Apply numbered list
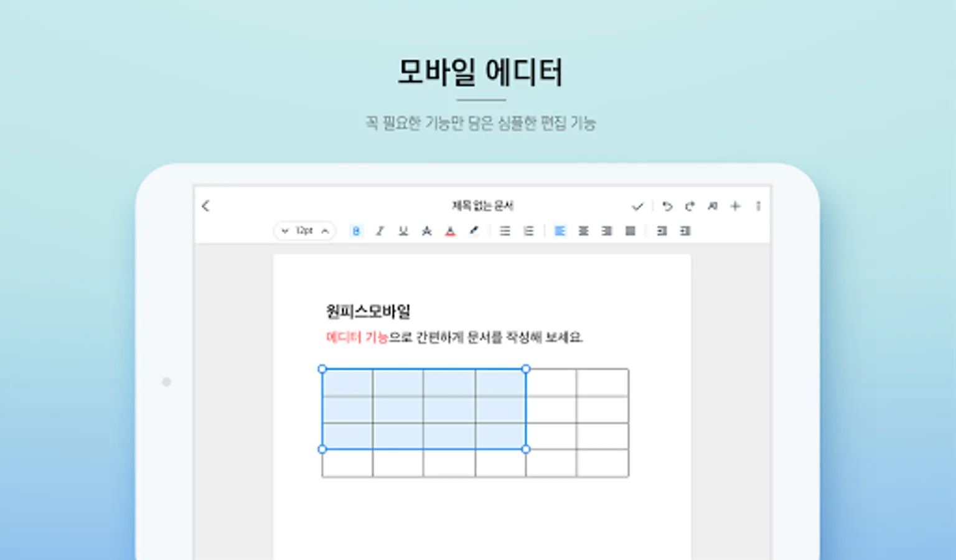Screen dimensions: 956x560 click(x=528, y=231)
